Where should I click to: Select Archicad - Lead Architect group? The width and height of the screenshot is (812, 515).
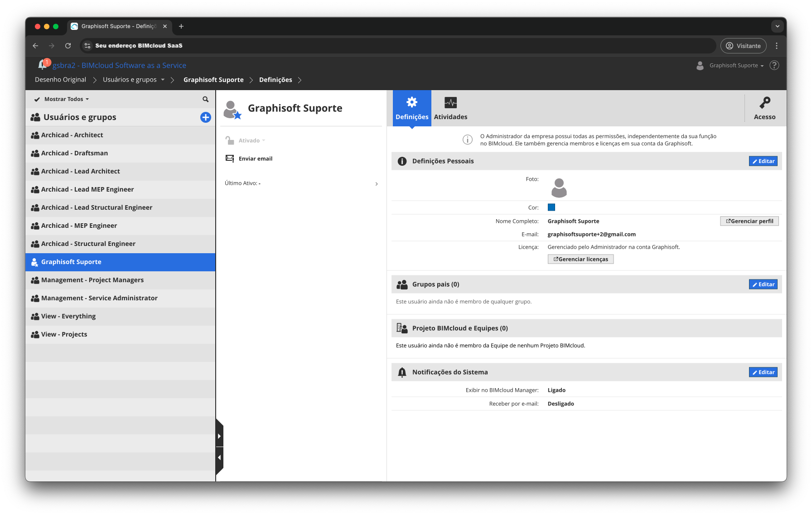tap(120, 171)
